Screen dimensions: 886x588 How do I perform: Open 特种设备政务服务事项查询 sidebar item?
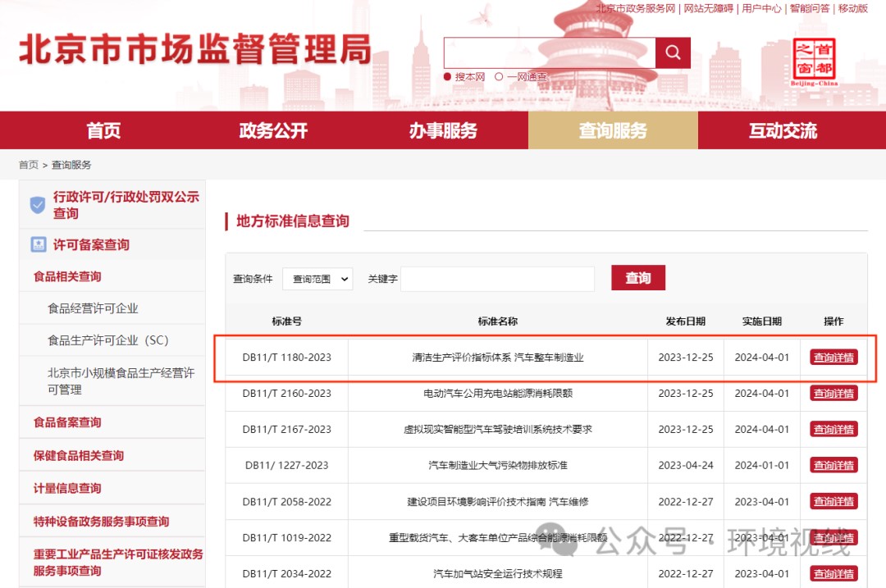point(101,522)
